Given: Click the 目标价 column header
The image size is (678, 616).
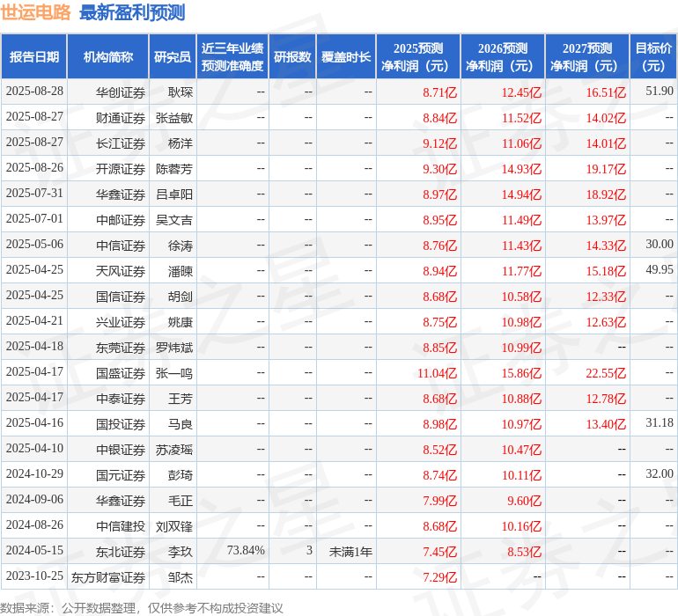Looking at the screenshot, I should (653, 57).
